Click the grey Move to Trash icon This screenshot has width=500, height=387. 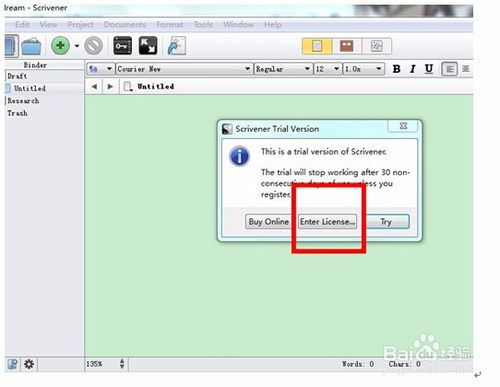pyautogui.click(x=94, y=45)
